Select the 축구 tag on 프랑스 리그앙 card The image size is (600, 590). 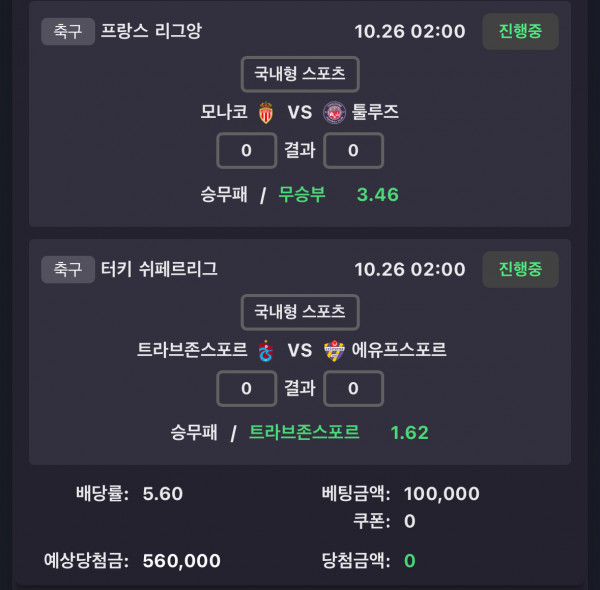click(67, 31)
